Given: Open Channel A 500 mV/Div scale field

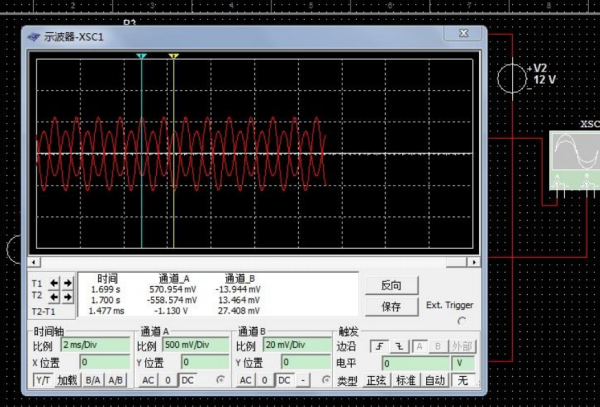Looking at the screenshot, I should (x=196, y=345).
